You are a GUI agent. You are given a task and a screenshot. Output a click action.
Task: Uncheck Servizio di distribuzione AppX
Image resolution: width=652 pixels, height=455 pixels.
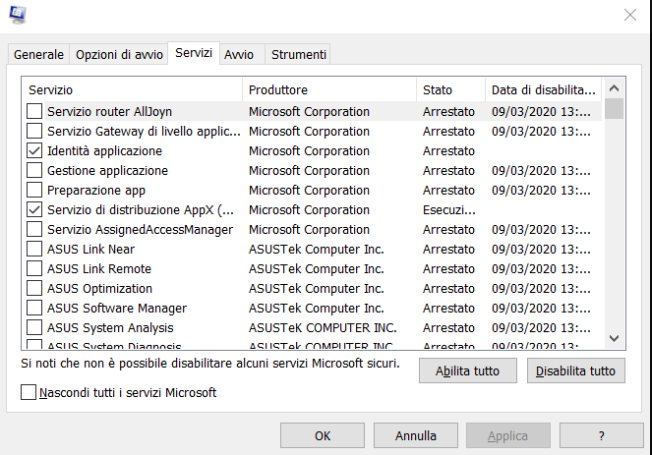[x=34, y=210]
